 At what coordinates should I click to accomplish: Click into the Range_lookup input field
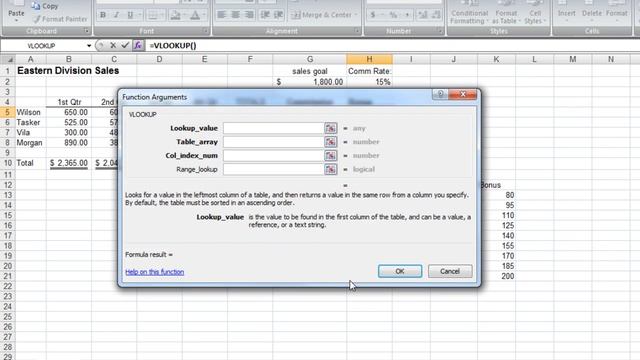(273, 169)
